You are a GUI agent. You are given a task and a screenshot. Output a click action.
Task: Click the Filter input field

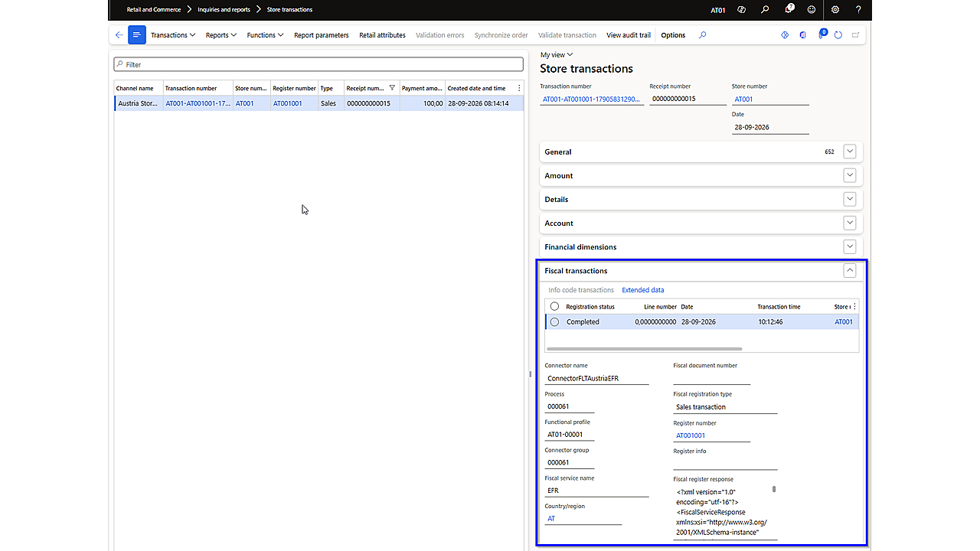318,64
